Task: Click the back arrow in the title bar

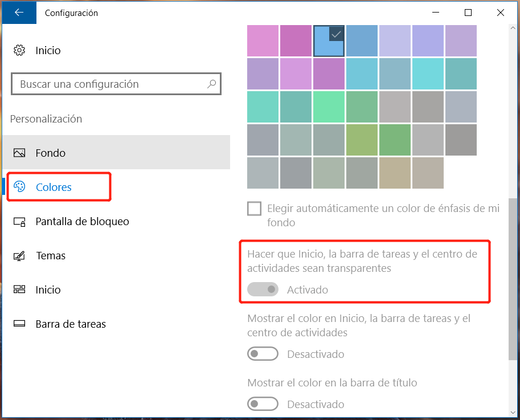Action: tap(18, 13)
